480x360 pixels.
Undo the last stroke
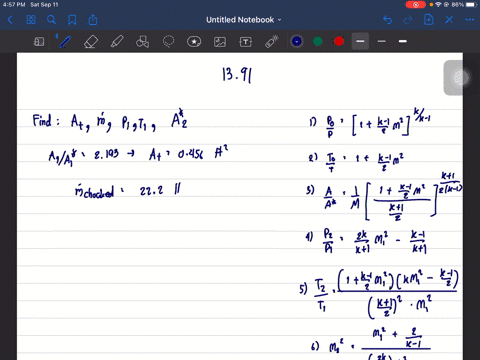387,20
